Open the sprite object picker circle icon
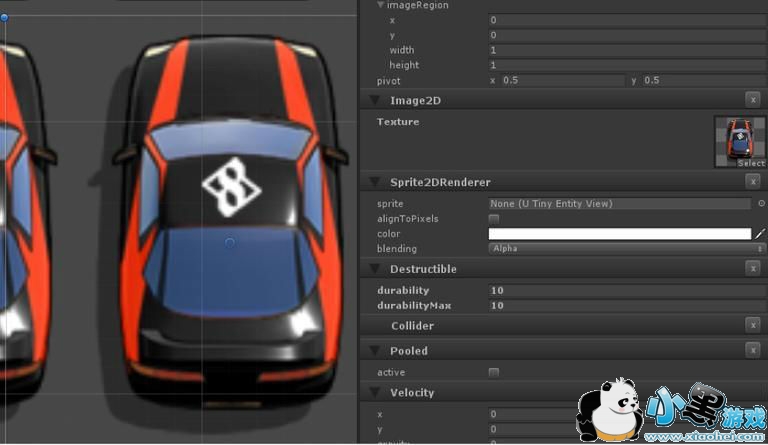 coord(762,203)
